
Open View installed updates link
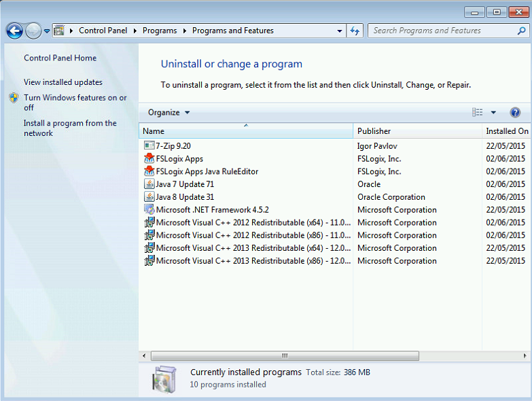point(63,82)
